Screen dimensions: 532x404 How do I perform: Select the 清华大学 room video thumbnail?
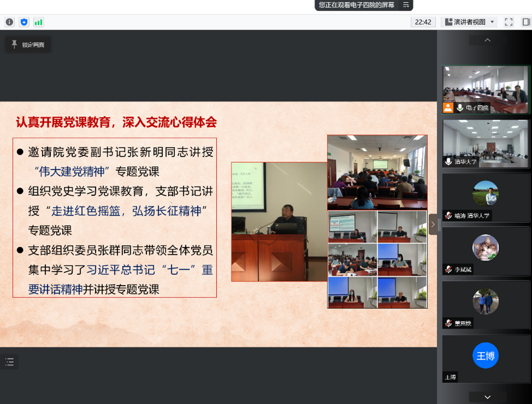click(x=486, y=144)
